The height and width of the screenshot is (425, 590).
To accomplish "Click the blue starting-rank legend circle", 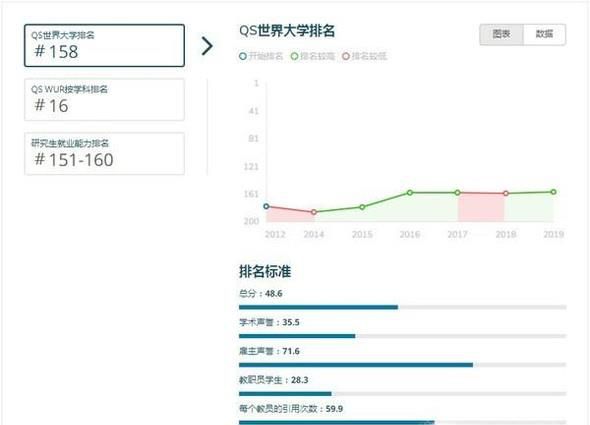I will click(243, 56).
